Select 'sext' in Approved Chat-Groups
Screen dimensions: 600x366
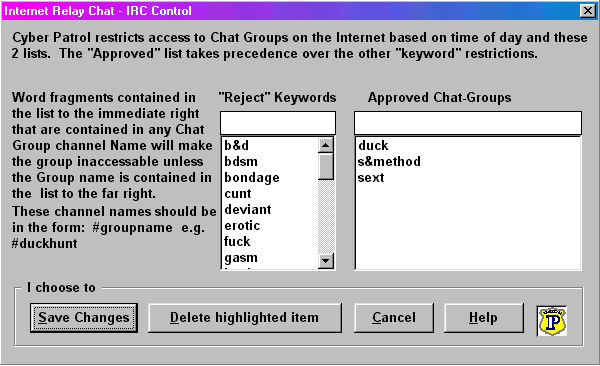pyautogui.click(x=468, y=178)
